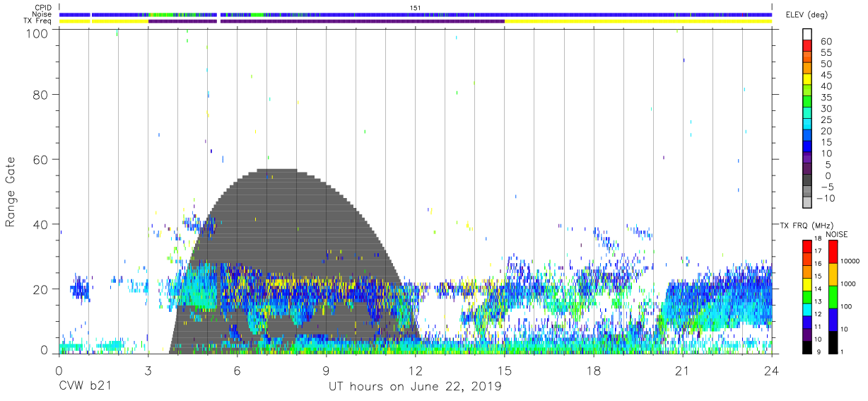
Task: Click y-axis tick label "100"
Action: (37, 33)
